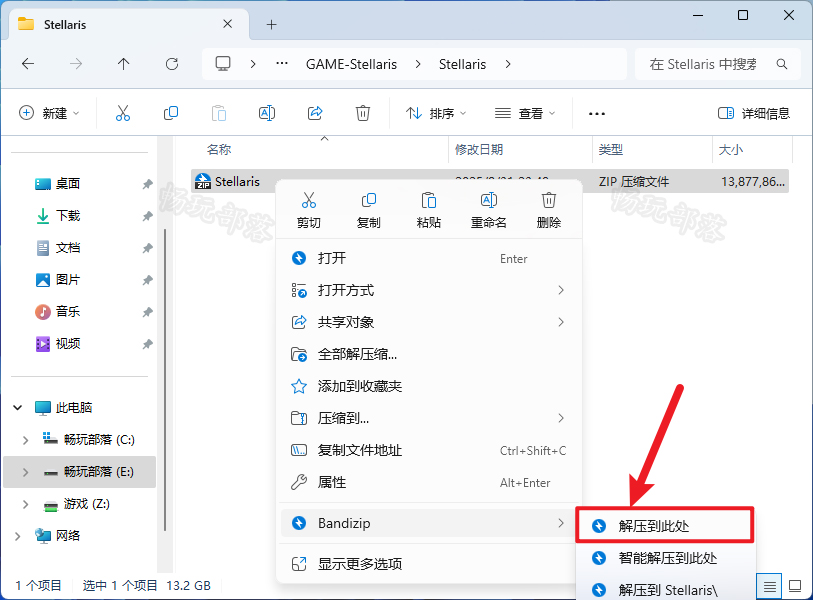Click the PC monitor icon in address bar

pyautogui.click(x=223, y=64)
